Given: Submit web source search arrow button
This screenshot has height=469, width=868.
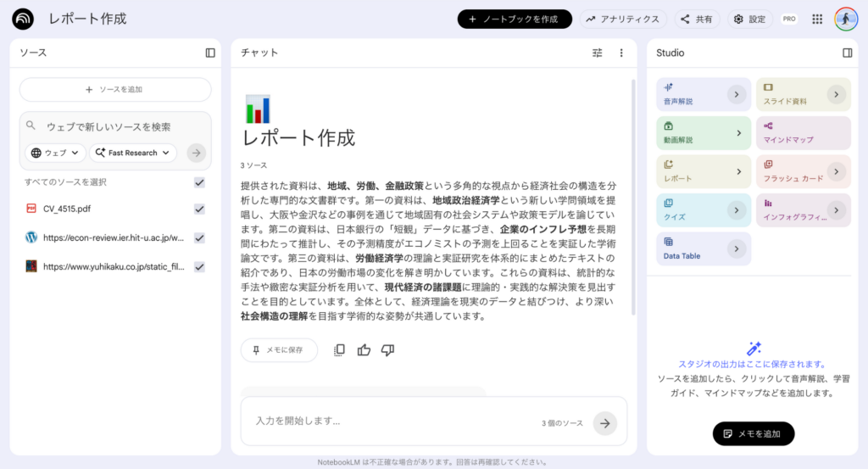Looking at the screenshot, I should tap(197, 153).
